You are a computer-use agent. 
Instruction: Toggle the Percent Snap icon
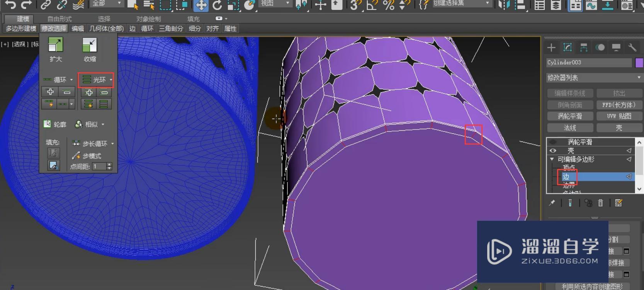(388, 5)
